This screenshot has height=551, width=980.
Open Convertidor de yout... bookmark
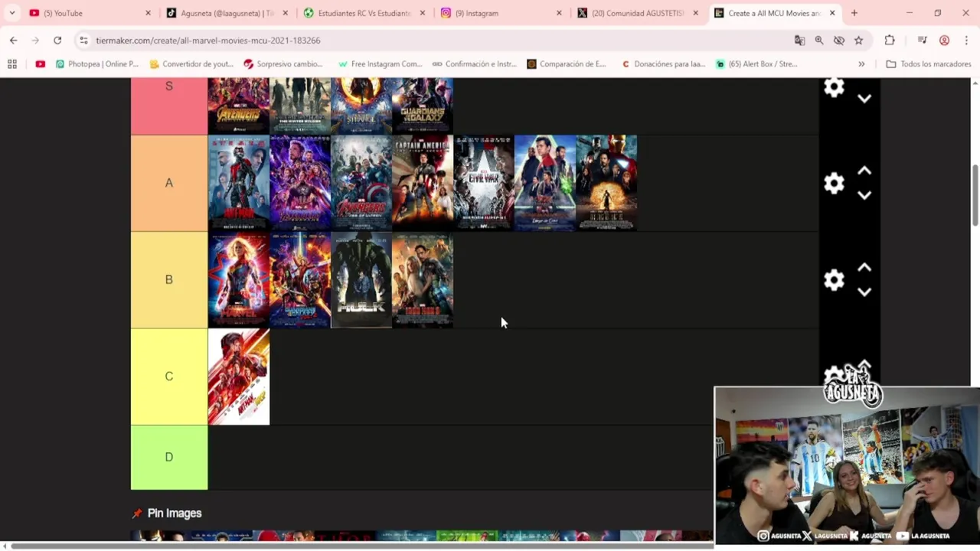(x=191, y=64)
